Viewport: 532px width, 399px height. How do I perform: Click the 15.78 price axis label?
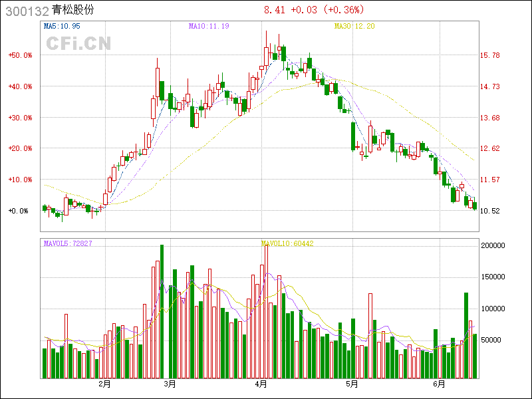[x=489, y=55]
